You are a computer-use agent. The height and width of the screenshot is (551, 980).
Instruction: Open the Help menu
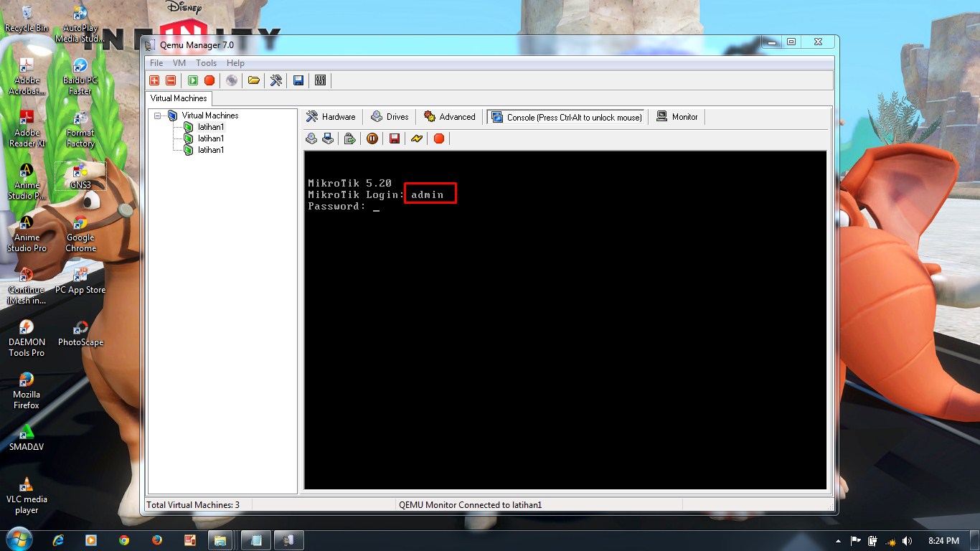[x=235, y=63]
